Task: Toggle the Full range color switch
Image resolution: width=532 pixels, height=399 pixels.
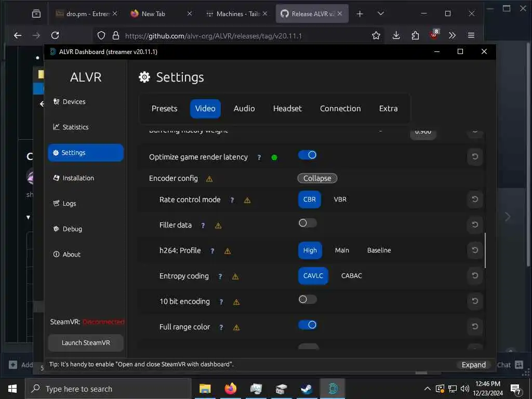Action: click(x=308, y=325)
